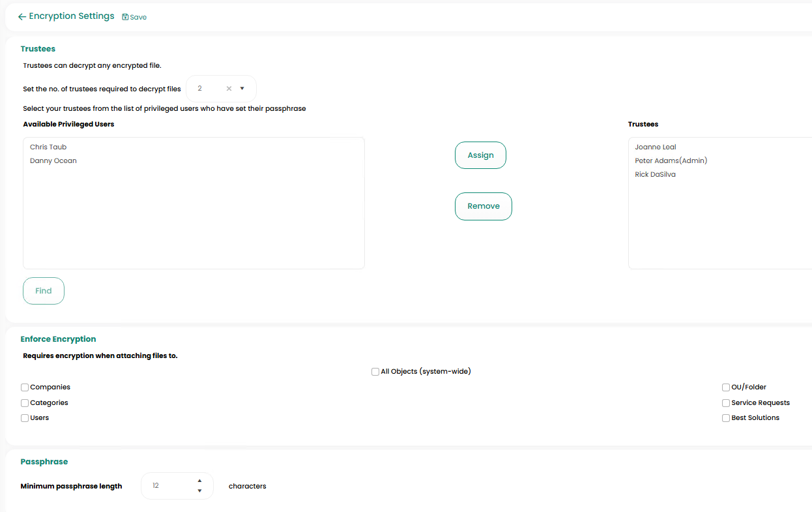Open the trustees number dropdown arrow
The image size is (812, 512).
(x=242, y=89)
